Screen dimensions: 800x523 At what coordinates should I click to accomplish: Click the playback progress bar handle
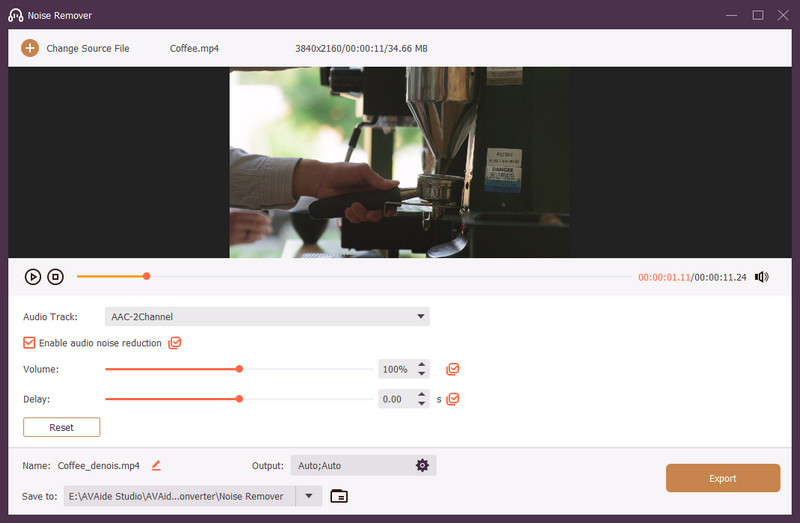[x=146, y=276]
